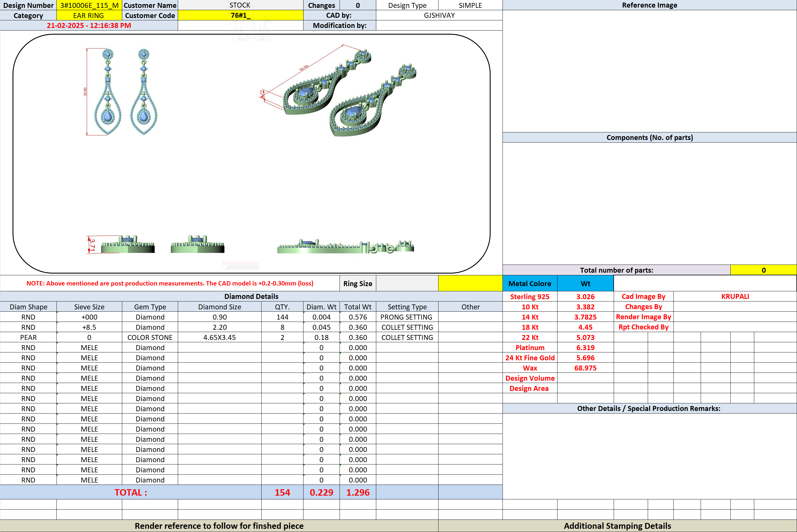797x532 pixels.
Task: Click total quantity 154
Action: pyautogui.click(x=283, y=492)
